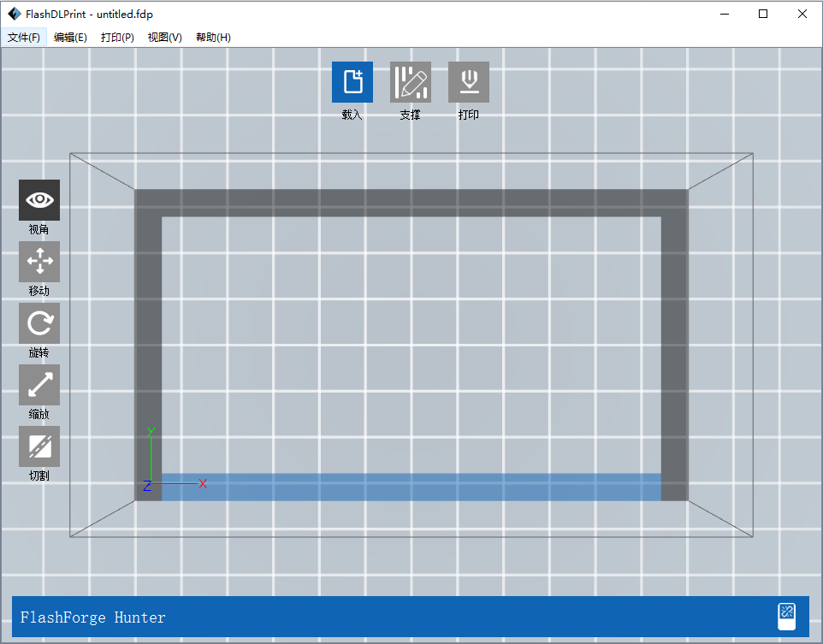Viewport: 823px width, 644px height.
Task: Click the FlashDLPrint app logo icon
Action: [15, 15]
